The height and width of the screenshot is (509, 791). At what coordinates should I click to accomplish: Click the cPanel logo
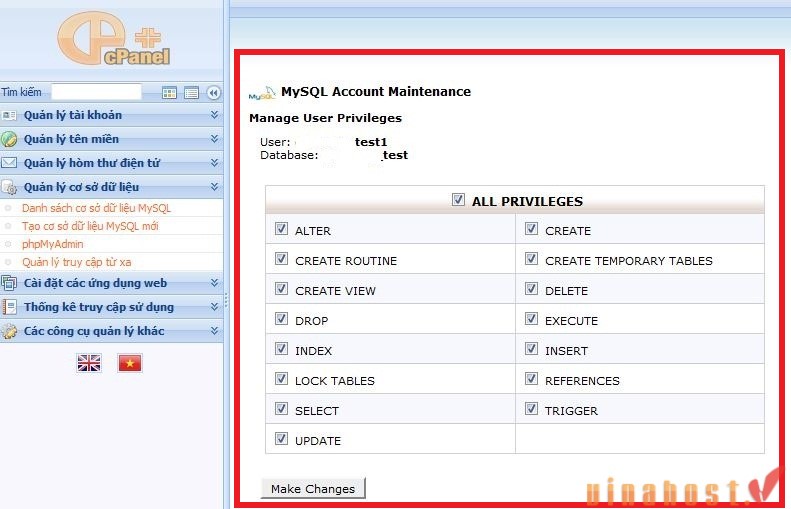[x=113, y=41]
